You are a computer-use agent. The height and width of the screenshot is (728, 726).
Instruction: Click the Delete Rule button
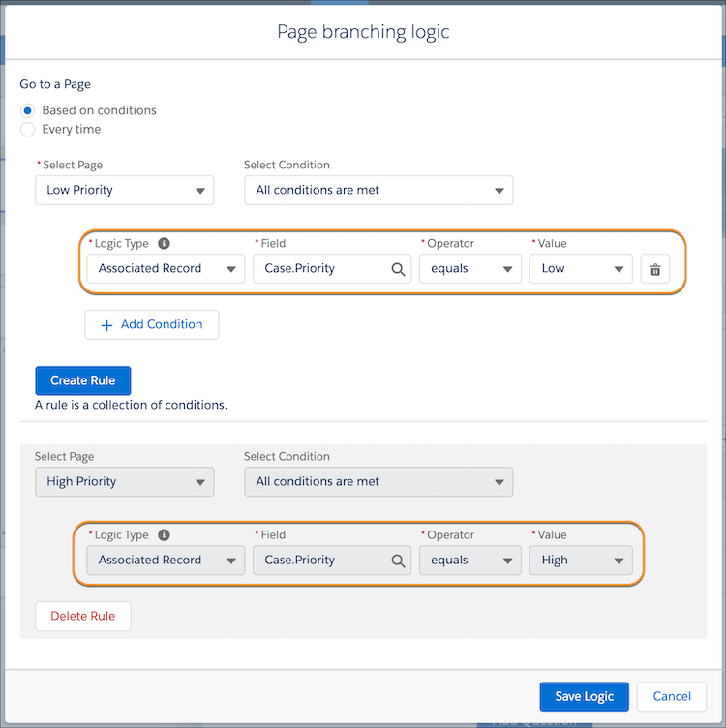click(82, 617)
